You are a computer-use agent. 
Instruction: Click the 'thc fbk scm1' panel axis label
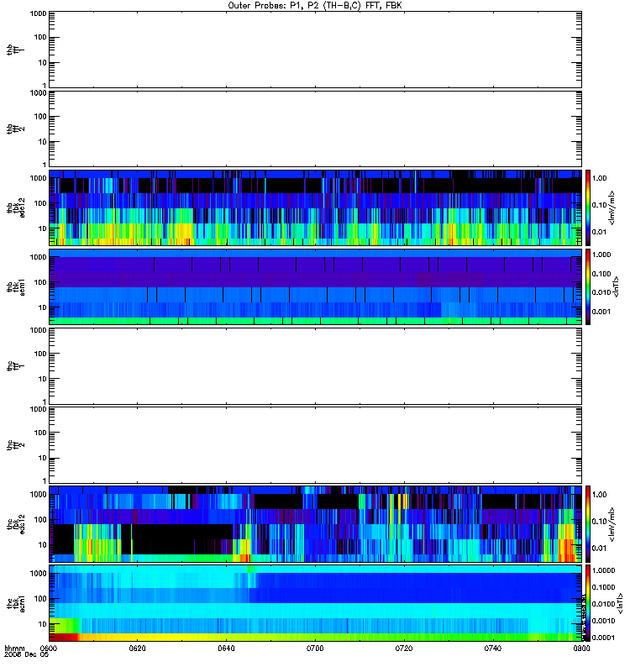15,603
